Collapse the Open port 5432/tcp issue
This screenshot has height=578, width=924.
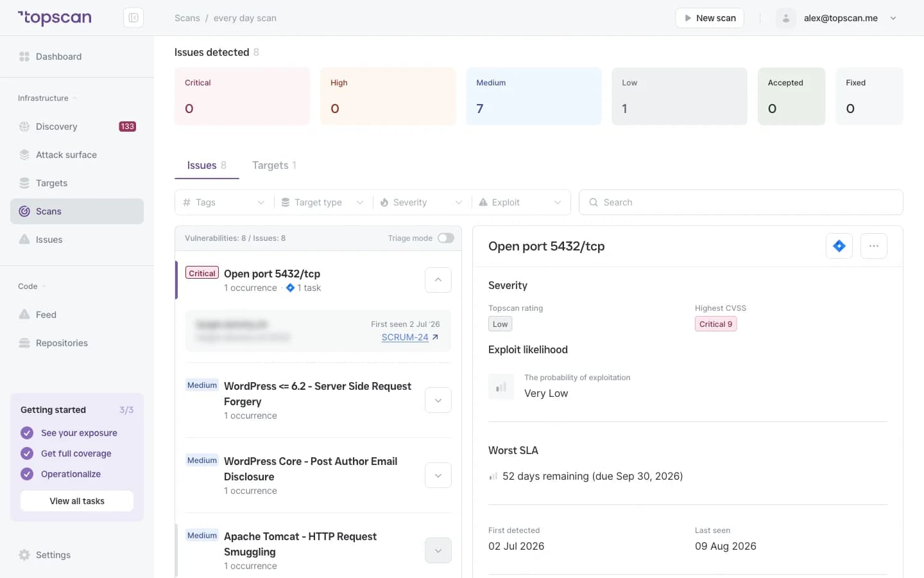tap(438, 280)
